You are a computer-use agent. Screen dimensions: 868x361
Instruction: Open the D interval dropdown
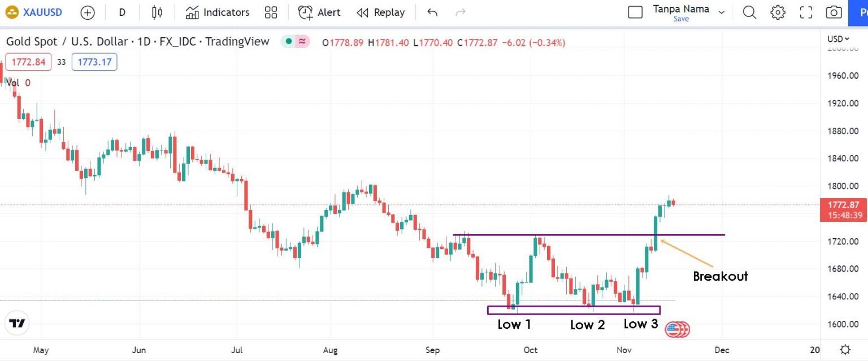[x=122, y=12]
